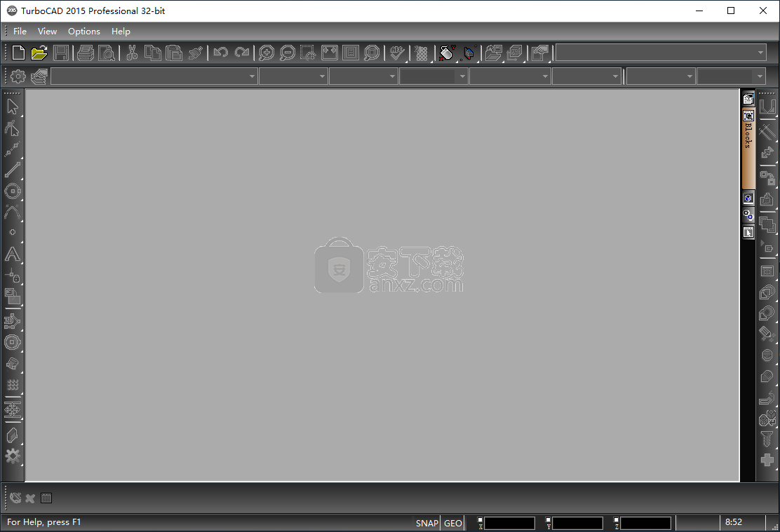This screenshot has height=532, width=780.
Task: Open the Blocks palette tab
Action: click(x=748, y=137)
